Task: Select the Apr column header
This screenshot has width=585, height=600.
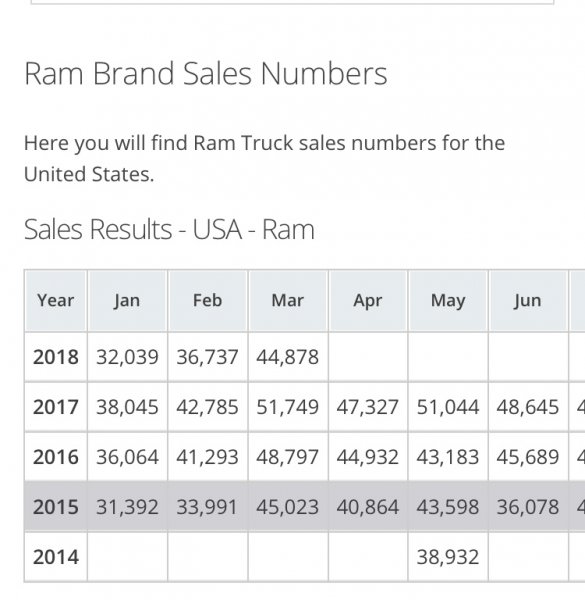Action: click(368, 300)
